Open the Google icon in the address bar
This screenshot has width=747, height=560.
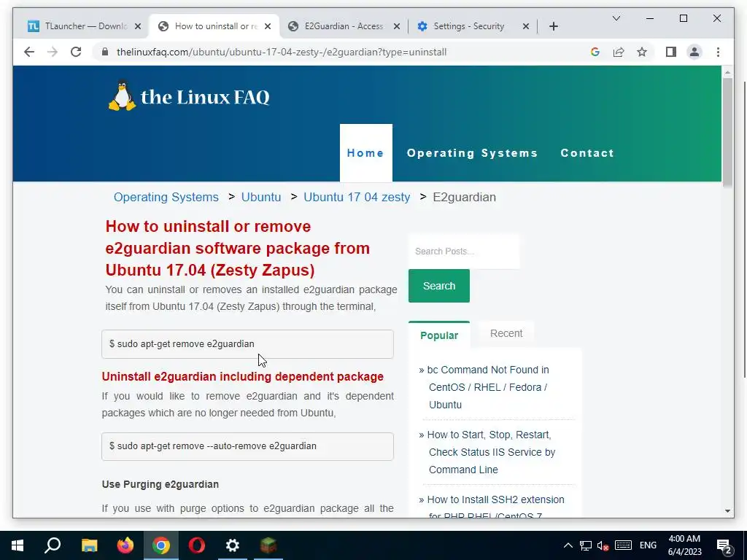pyautogui.click(x=595, y=52)
